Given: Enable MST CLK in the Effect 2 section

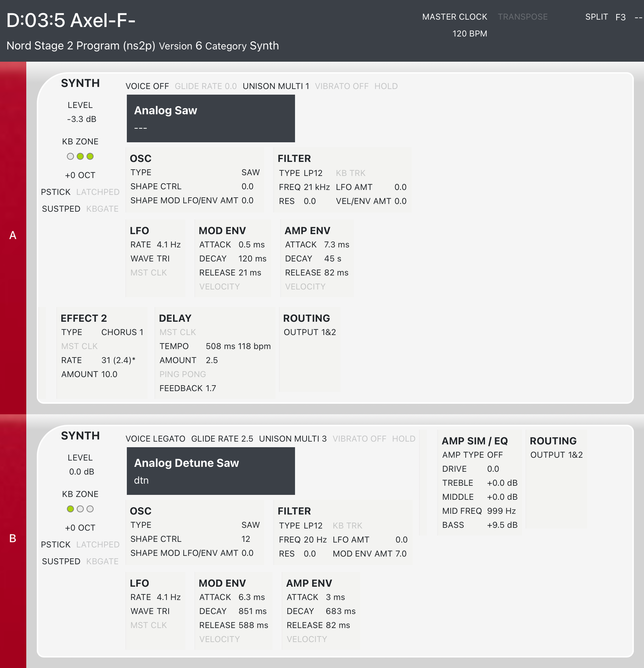Looking at the screenshot, I should click(x=80, y=346).
